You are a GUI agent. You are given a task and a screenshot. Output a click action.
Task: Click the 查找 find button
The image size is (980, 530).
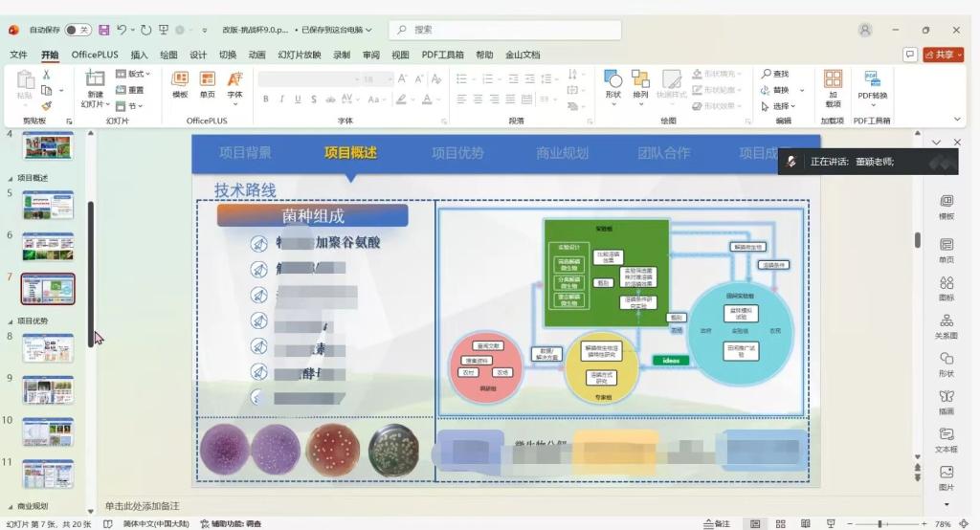pyautogui.click(x=775, y=74)
